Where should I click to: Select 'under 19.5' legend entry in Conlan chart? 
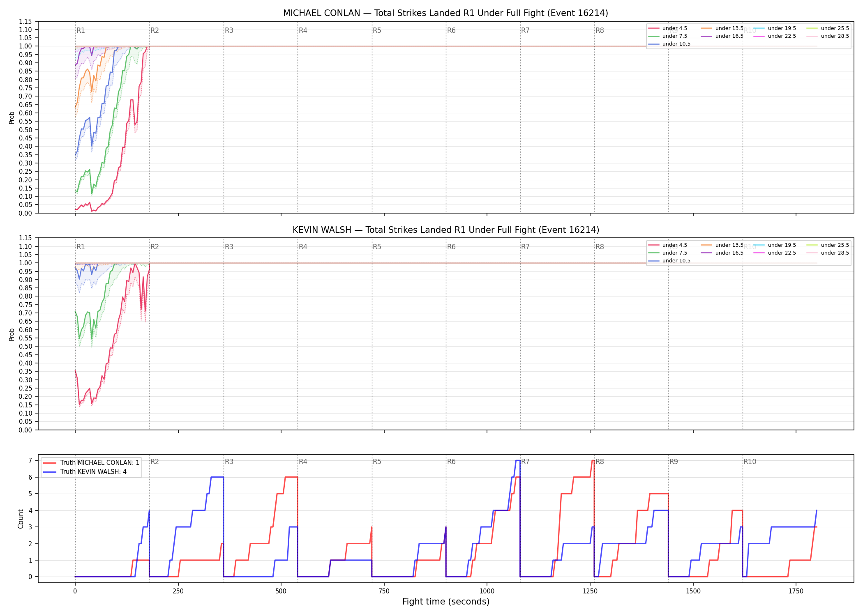775,28
